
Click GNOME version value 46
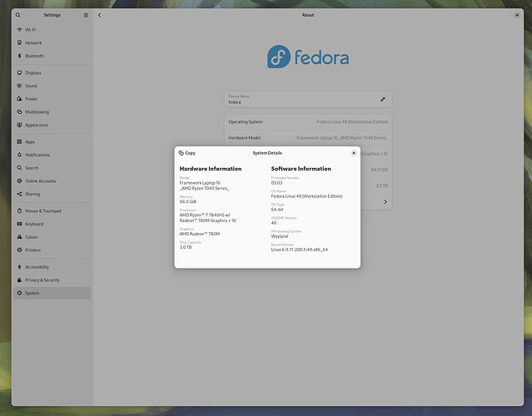[274, 223]
